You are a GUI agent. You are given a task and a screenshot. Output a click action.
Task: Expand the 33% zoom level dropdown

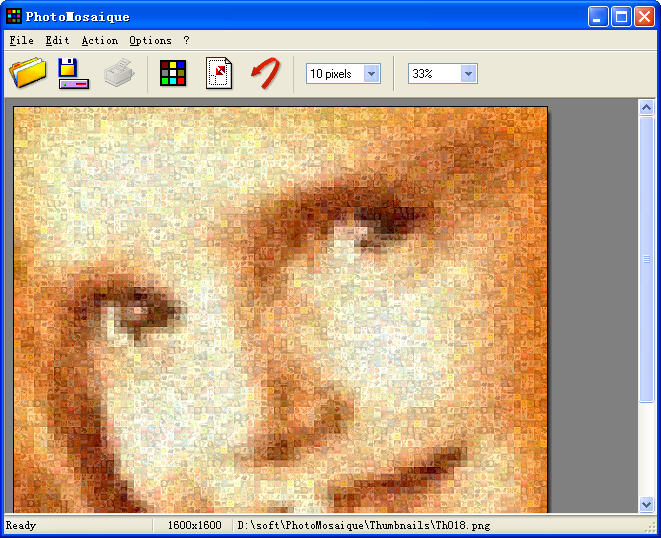(x=468, y=74)
